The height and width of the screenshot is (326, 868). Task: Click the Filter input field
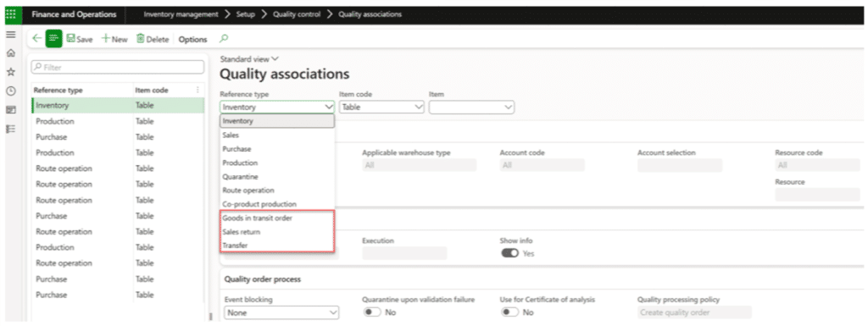click(x=117, y=68)
